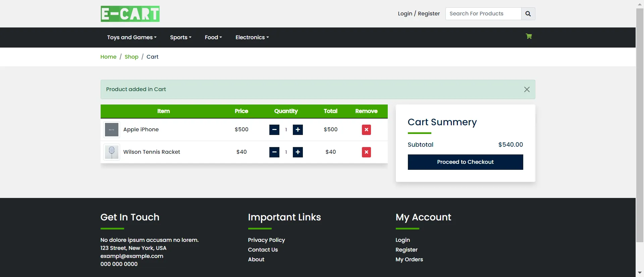Remove Apple iPhone from the cart
The height and width of the screenshot is (277, 644).
366,130
